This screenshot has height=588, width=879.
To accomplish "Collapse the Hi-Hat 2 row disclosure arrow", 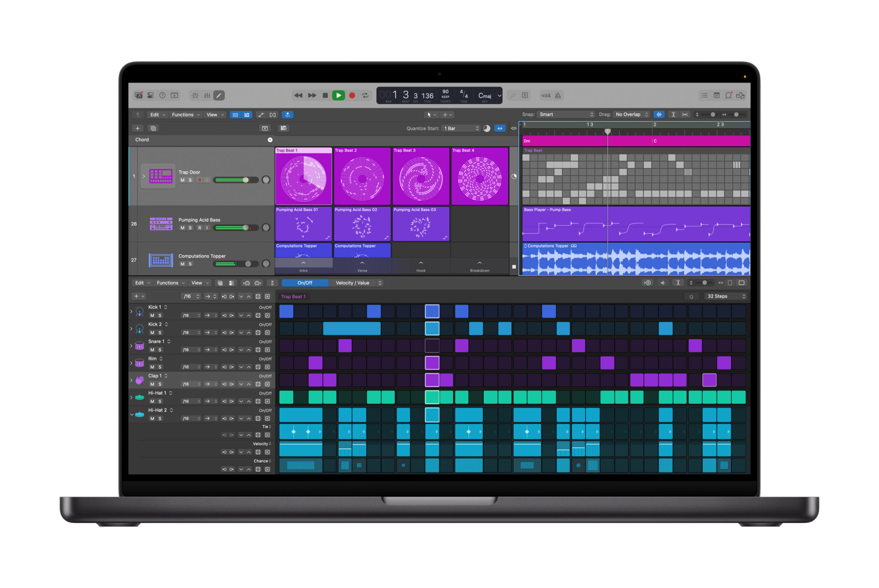I will point(132,414).
